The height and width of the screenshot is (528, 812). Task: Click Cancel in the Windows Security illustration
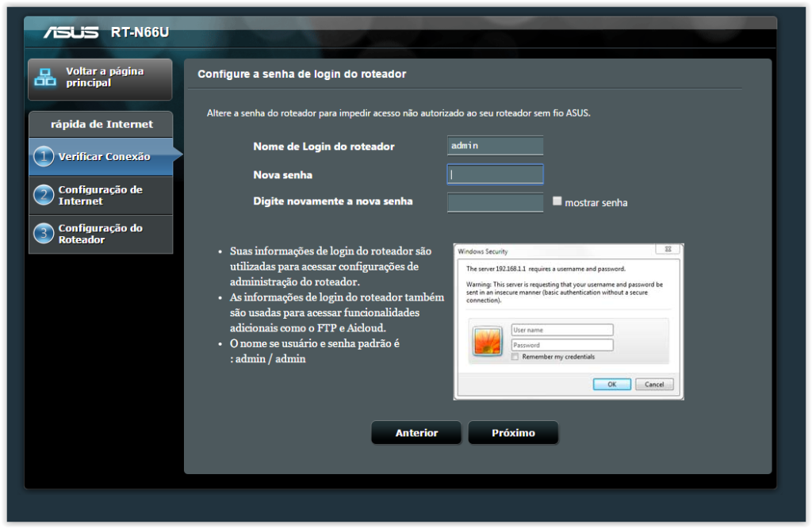point(654,384)
